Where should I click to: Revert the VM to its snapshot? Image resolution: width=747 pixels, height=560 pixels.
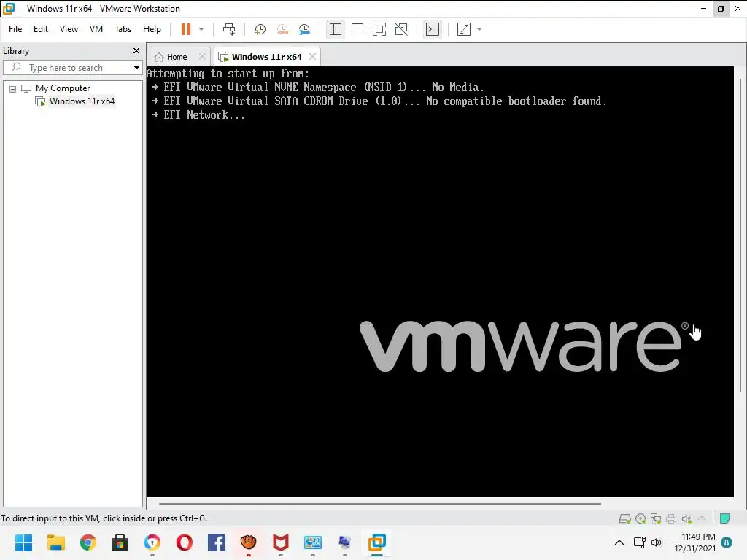(282, 29)
